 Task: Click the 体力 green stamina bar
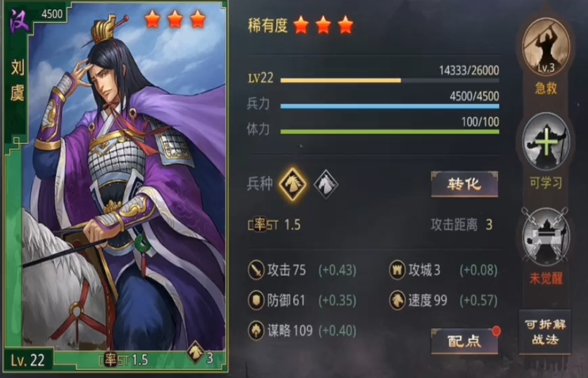point(390,132)
